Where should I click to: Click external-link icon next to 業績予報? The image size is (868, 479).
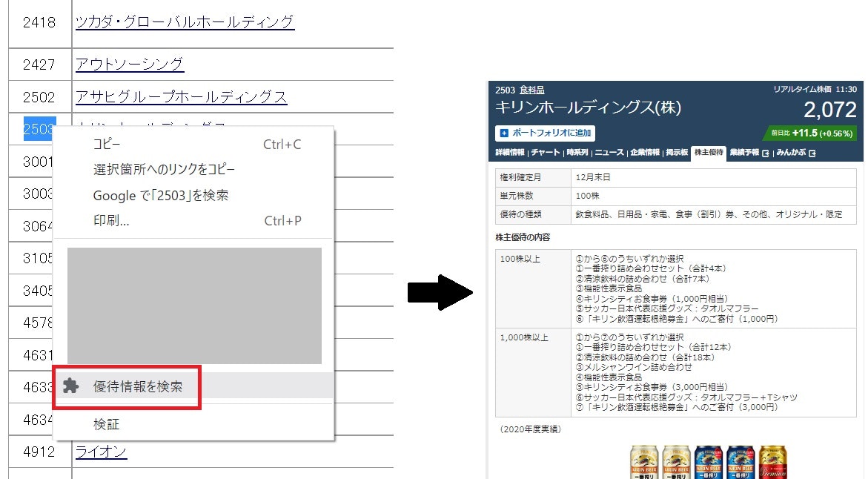pyautogui.click(x=766, y=153)
